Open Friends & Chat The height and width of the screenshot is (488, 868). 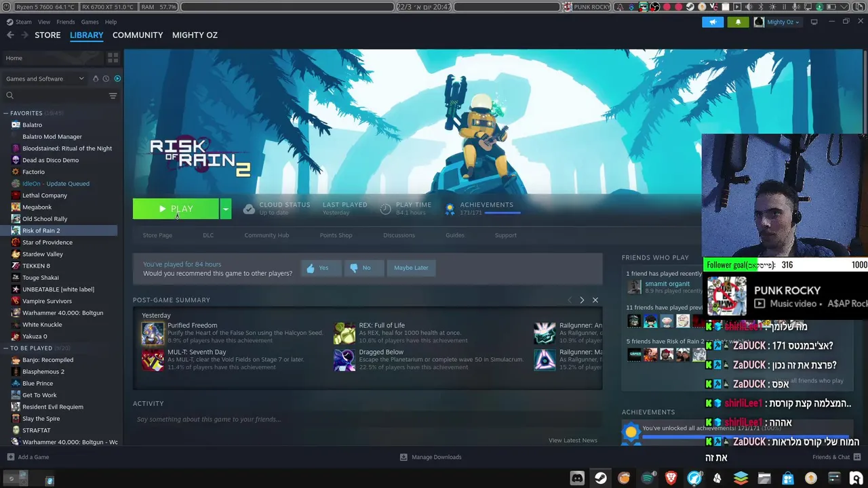click(836, 457)
